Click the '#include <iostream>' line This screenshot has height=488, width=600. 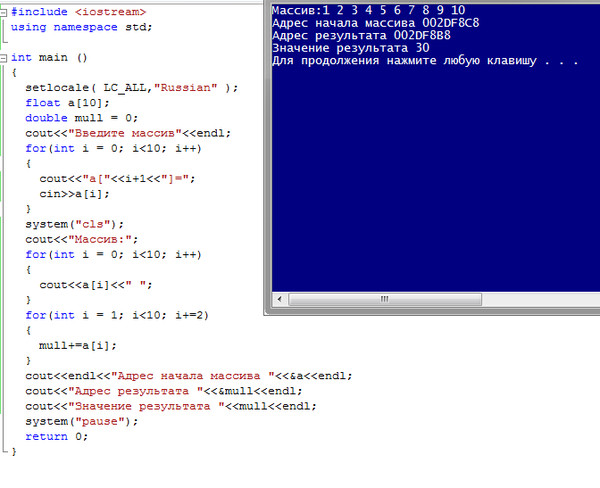coord(78,12)
